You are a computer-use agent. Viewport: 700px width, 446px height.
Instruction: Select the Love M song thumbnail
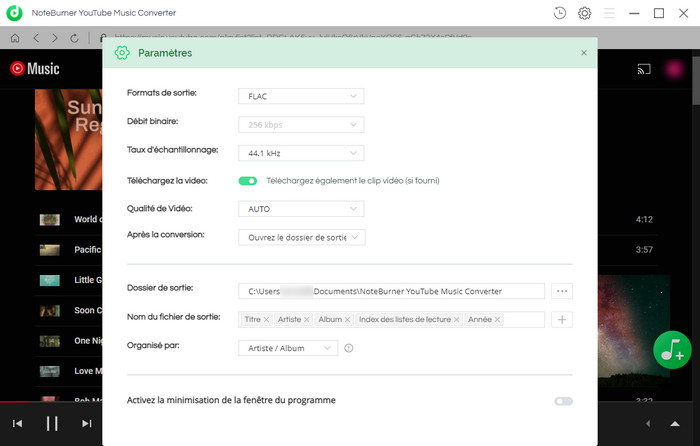coord(50,371)
